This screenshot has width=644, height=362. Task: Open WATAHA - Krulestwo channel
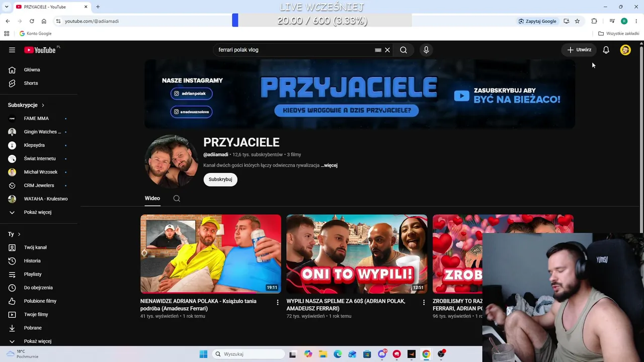(x=39, y=199)
